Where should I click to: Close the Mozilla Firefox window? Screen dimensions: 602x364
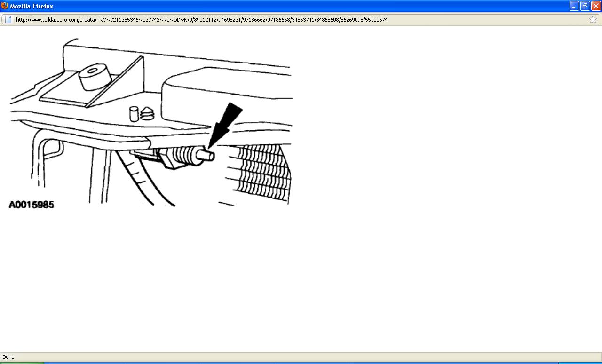click(x=596, y=6)
